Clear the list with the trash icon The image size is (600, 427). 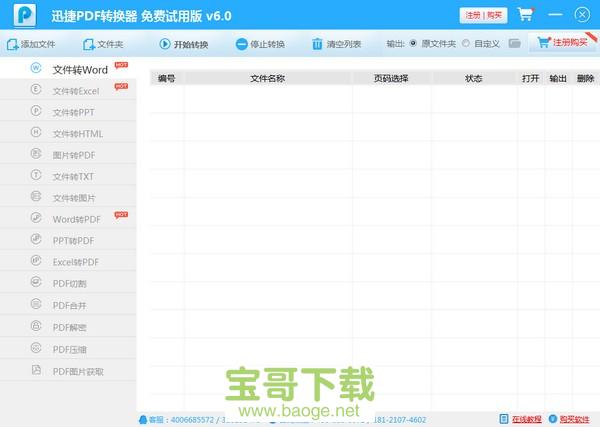pos(317,44)
